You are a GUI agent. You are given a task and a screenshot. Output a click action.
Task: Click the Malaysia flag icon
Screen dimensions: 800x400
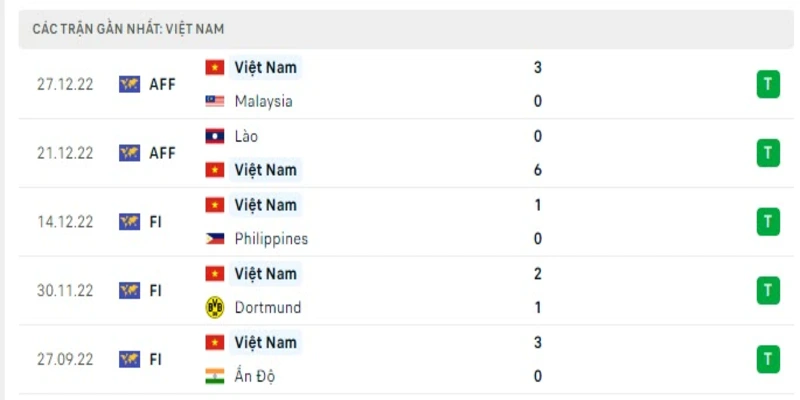[215, 101]
